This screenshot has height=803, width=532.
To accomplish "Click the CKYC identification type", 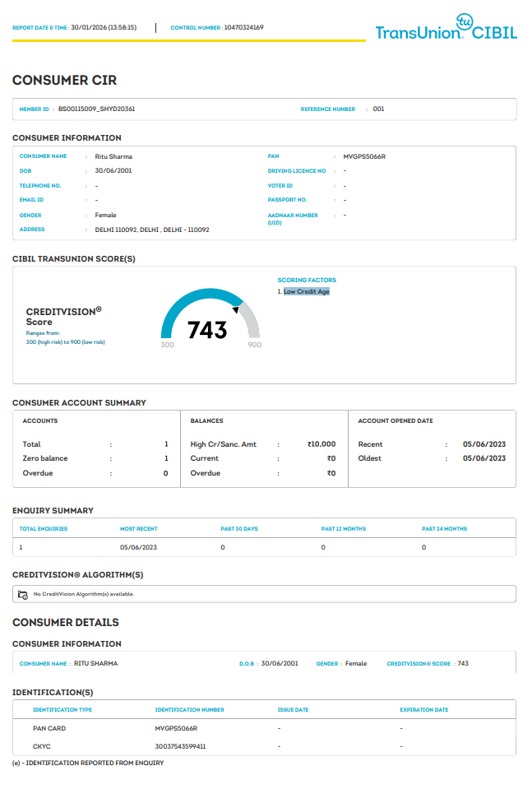I will pos(41,747).
